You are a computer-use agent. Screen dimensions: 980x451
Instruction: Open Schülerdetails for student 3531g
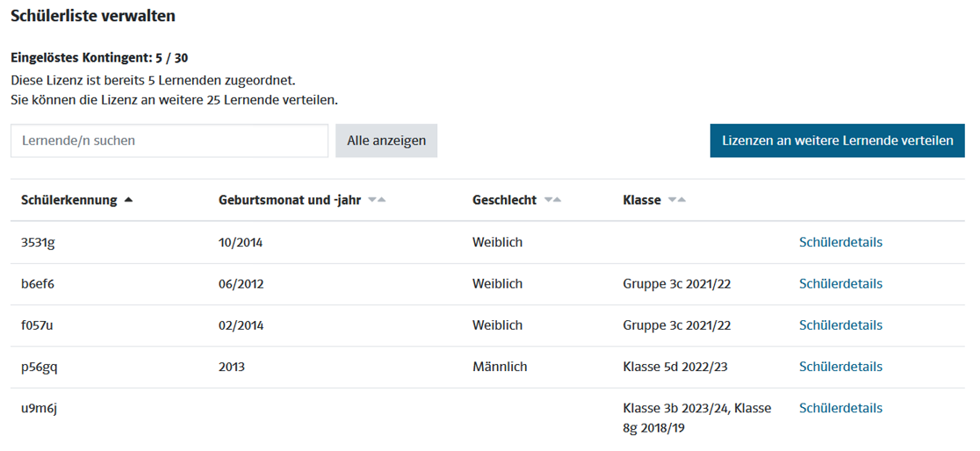pyautogui.click(x=839, y=242)
